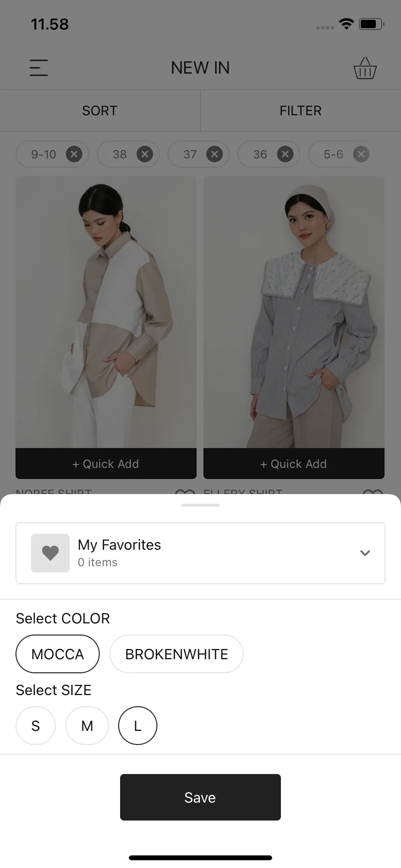The image size is (401, 868).
Task: Tap the bottom sheet drag handle
Action: 200,505
